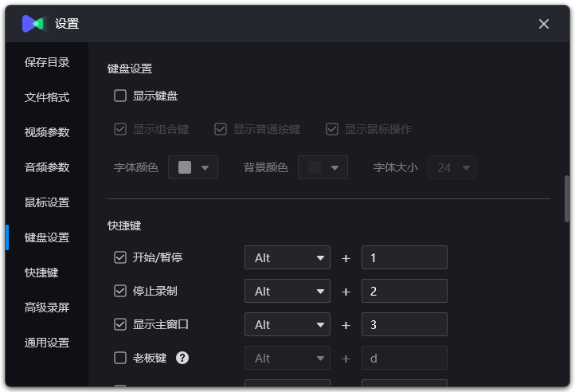Go to the 高级录屏 section

coord(47,308)
